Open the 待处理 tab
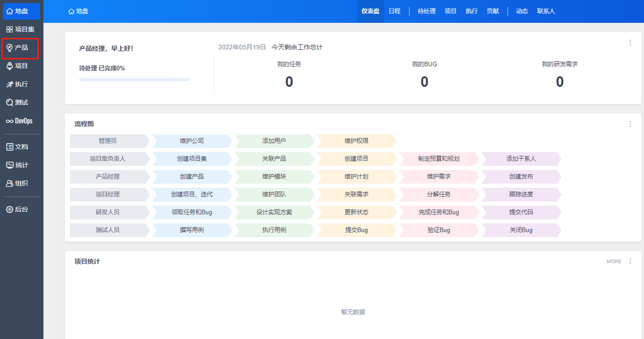The width and height of the screenshot is (644, 339). click(427, 11)
